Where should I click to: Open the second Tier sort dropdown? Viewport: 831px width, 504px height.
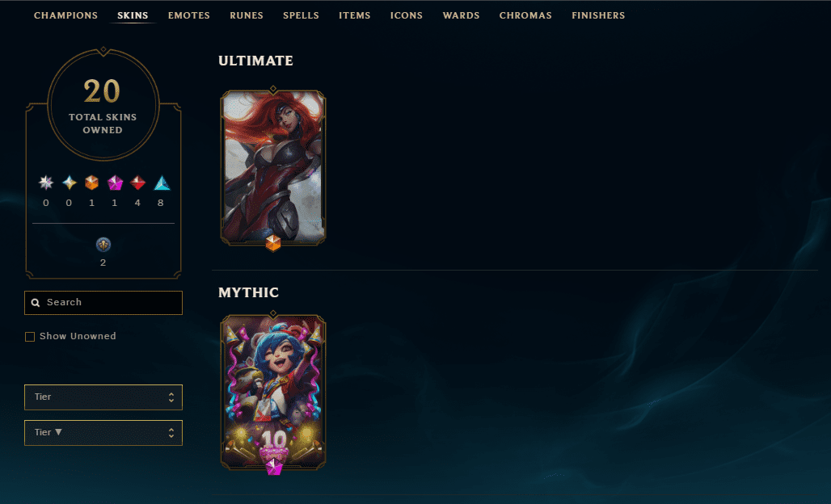[x=103, y=433]
